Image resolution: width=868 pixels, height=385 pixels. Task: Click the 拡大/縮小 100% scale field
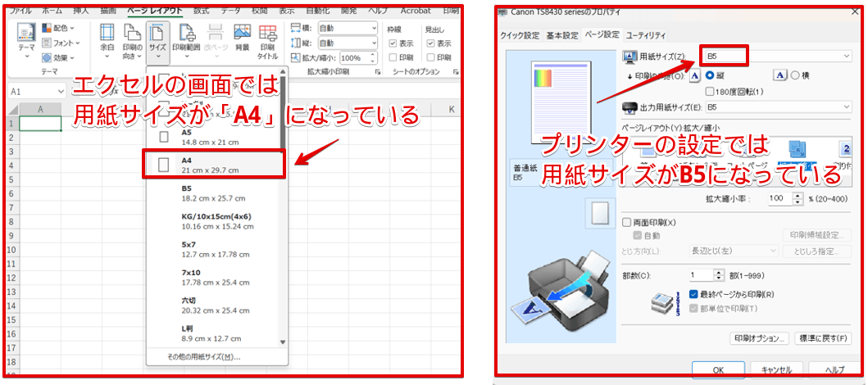click(357, 58)
